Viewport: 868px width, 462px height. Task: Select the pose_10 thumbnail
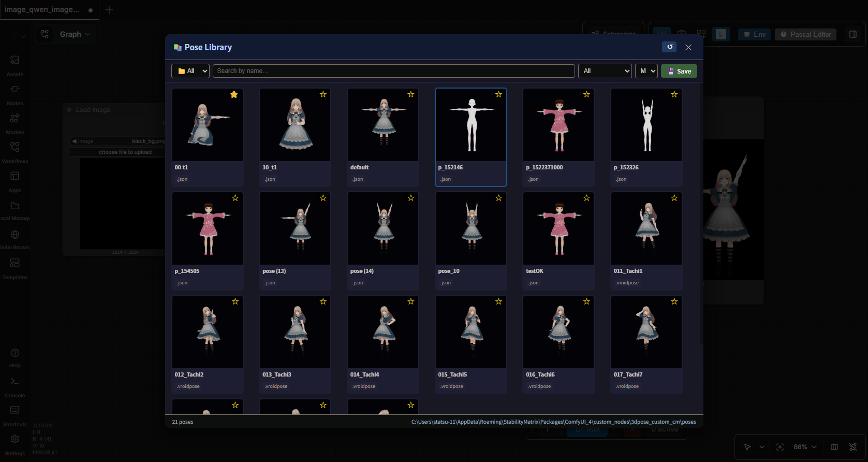[x=471, y=228]
